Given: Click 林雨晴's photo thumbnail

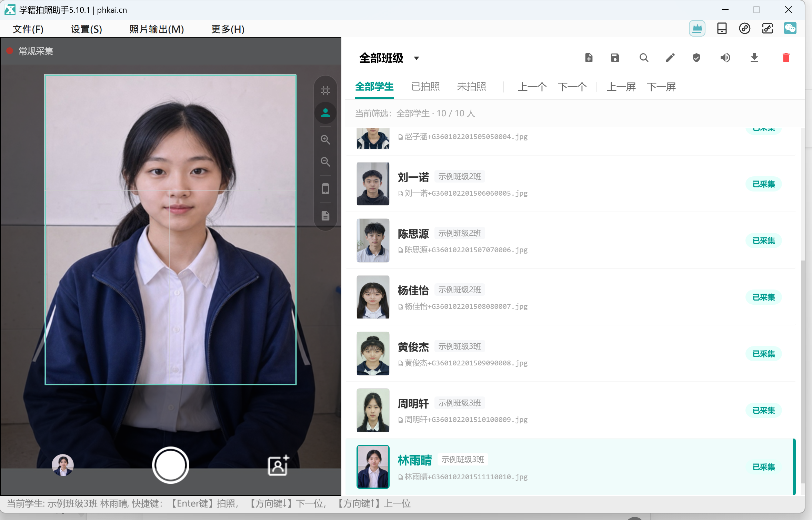Looking at the screenshot, I should [373, 467].
